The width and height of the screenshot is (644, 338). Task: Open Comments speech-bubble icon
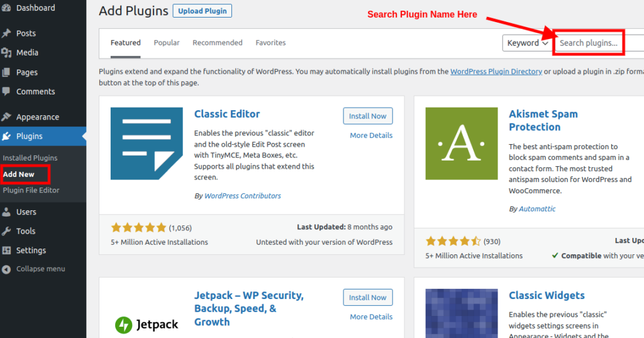tap(6, 91)
